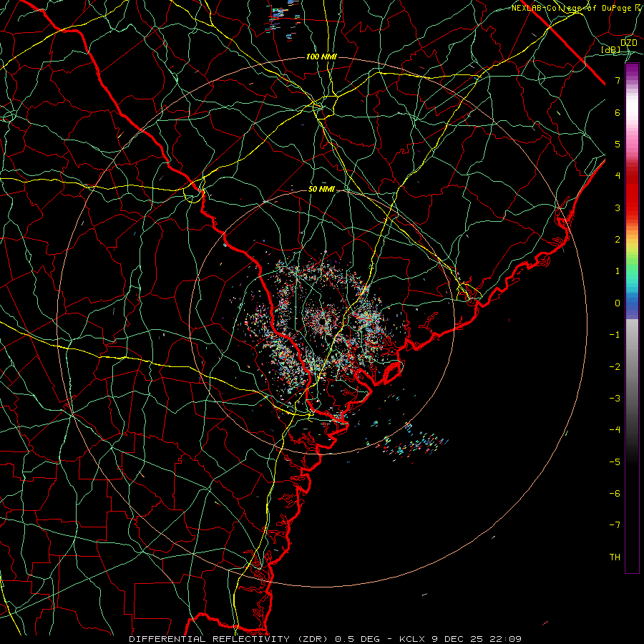Screen dimensions: 644x644
Task: Click the TH threshold label on legend
Action: (x=615, y=557)
